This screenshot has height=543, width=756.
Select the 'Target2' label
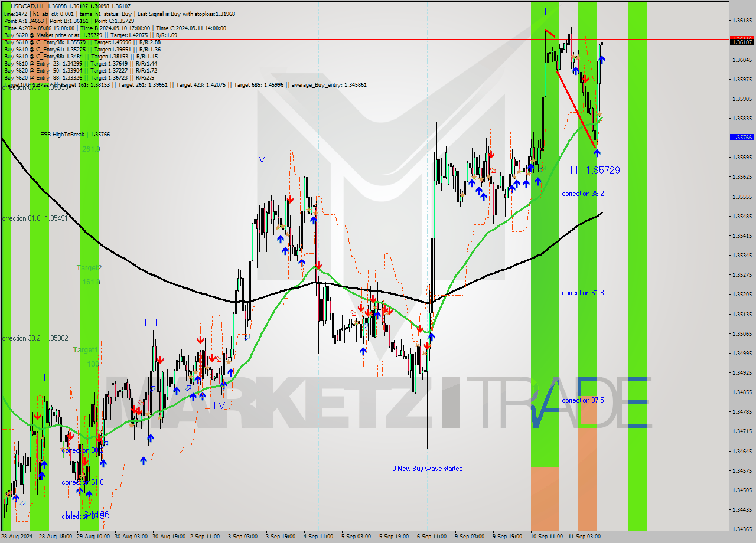point(89,268)
